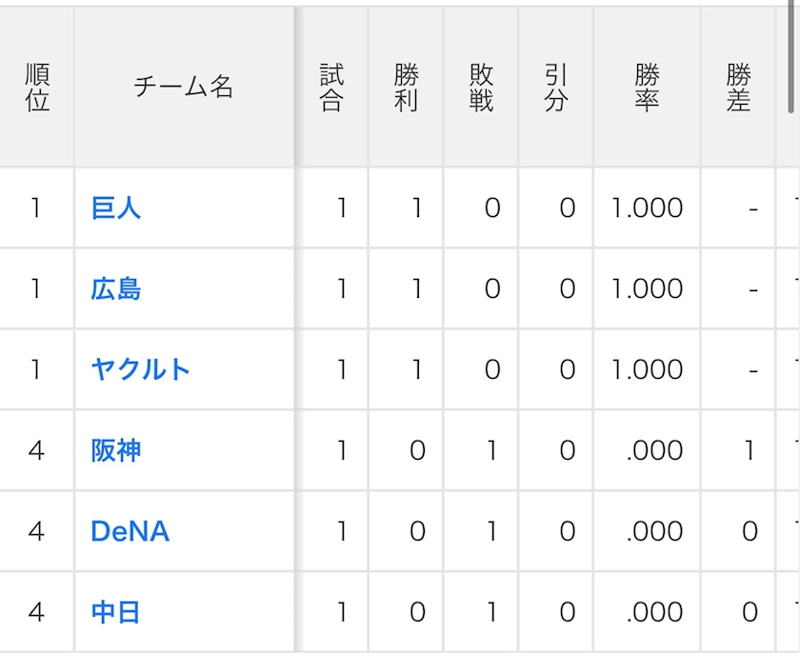Select the 勝率 column header
Image resolution: width=800 pixels, height=672 pixels.
coord(647,88)
